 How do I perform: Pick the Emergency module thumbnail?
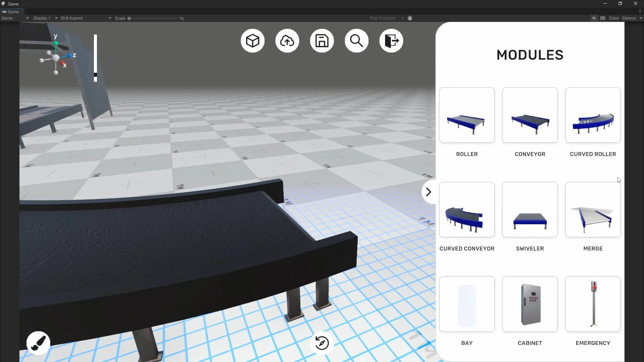(593, 304)
